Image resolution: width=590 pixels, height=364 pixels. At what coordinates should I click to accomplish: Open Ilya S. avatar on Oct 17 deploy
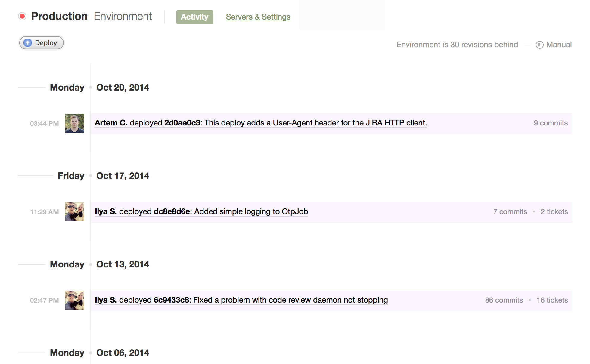pyautogui.click(x=75, y=212)
